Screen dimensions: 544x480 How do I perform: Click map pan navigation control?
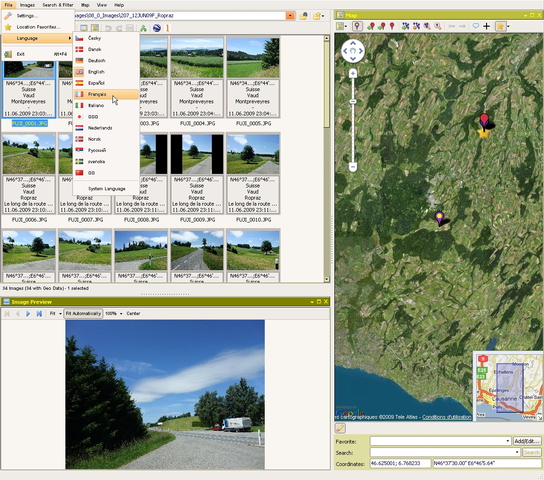point(353,51)
